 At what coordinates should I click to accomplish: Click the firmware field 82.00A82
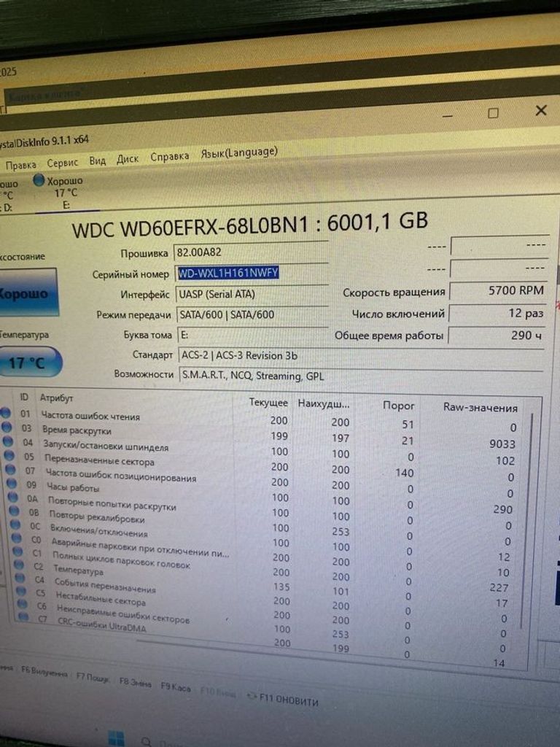click(x=252, y=252)
